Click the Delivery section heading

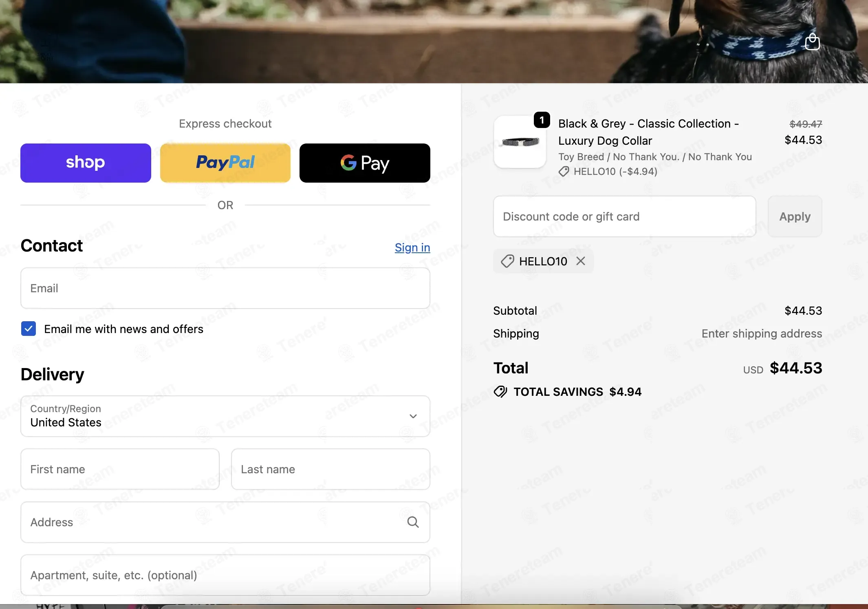coord(53,374)
